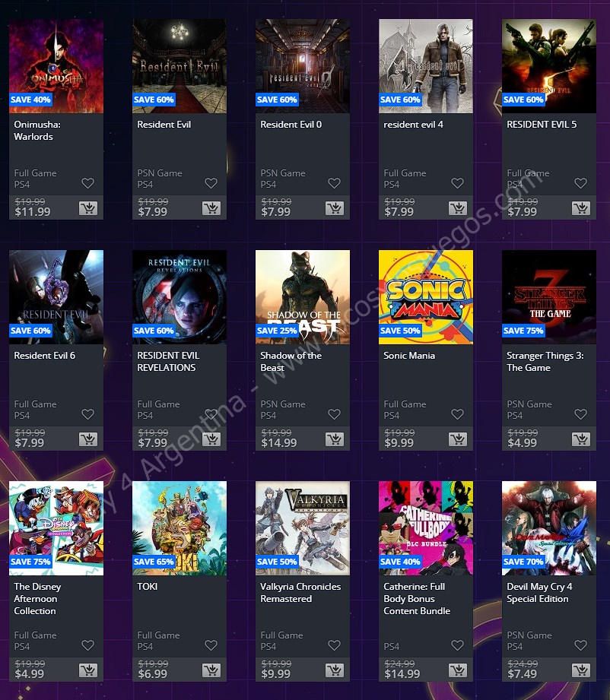Select the Sonic Mania cover art
Screen dimensions: 610x700
coord(426,297)
